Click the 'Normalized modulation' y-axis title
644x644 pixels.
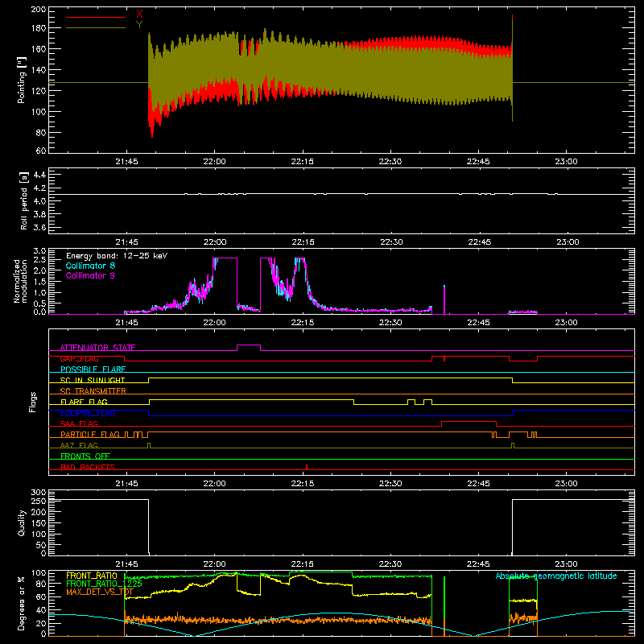click(x=21, y=281)
